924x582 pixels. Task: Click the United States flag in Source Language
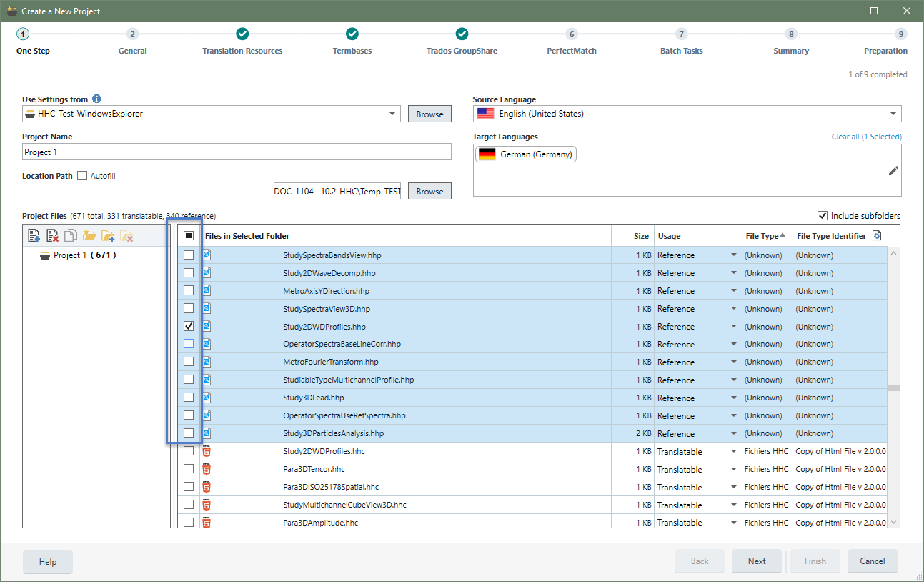(486, 114)
